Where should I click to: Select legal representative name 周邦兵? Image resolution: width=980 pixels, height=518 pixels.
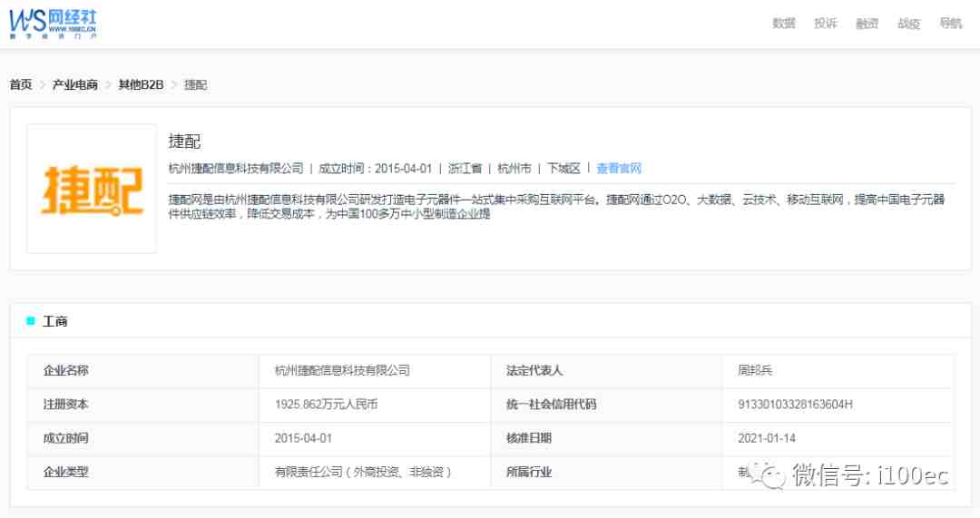755,370
